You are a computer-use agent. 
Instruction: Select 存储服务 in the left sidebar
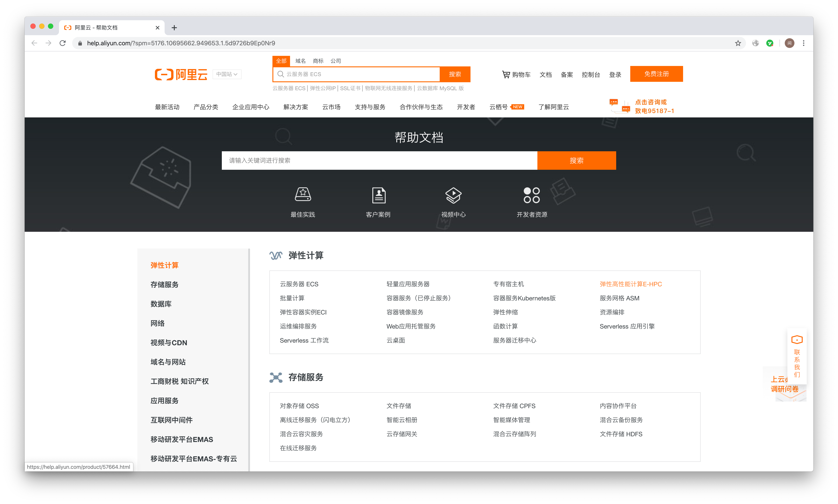point(164,285)
